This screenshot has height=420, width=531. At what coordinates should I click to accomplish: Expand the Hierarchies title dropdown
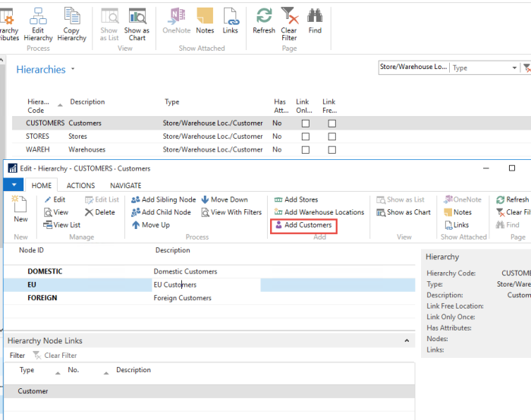pyautogui.click(x=73, y=70)
